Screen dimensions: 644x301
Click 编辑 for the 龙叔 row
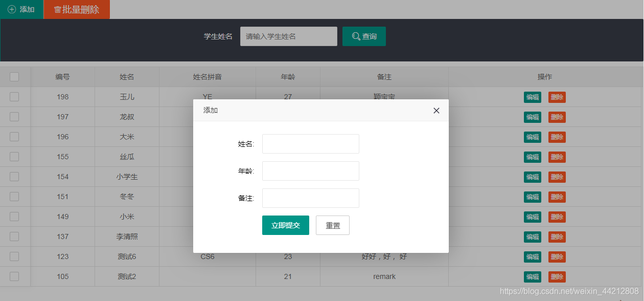click(532, 117)
